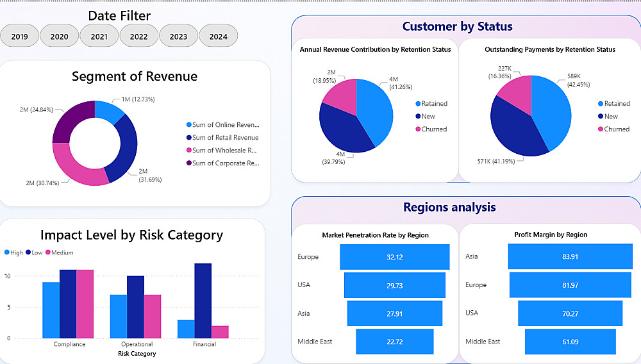The height and width of the screenshot is (364, 641).
Task: Select Medium in Impact Level legend
Action: click(x=59, y=252)
